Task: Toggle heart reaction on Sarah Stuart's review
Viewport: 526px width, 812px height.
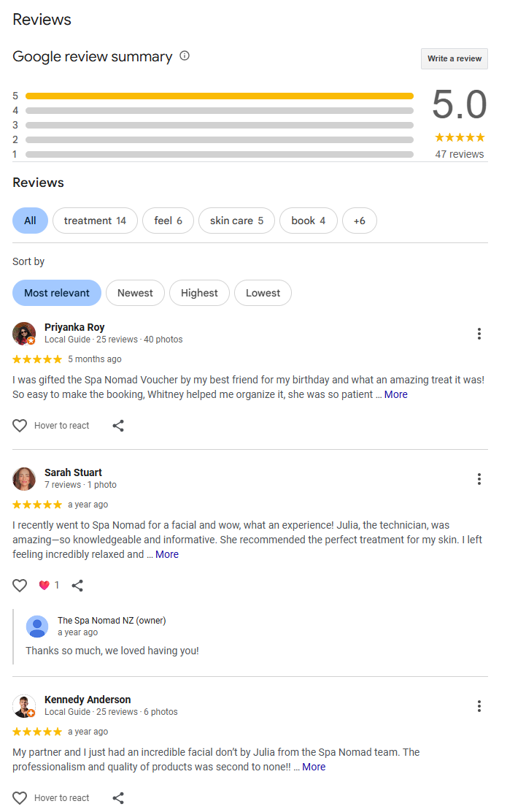Action: pos(20,585)
